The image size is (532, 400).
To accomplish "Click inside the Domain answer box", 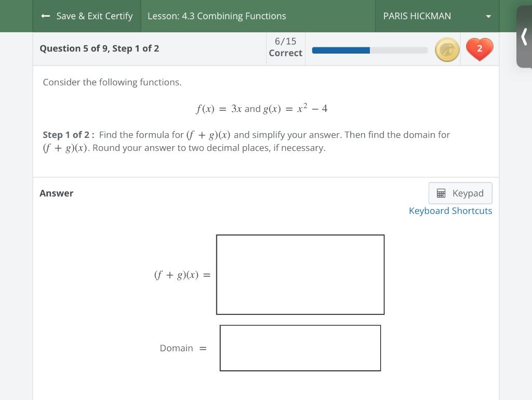I will coord(300,348).
